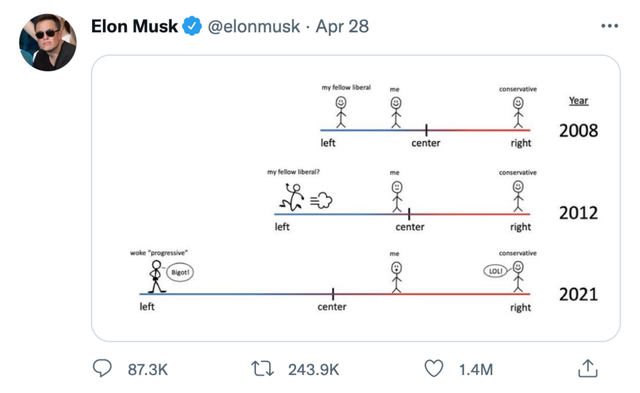Viewport: 640px width, 393px height.
Task: Click the underlined Year heading
Action: click(x=579, y=100)
